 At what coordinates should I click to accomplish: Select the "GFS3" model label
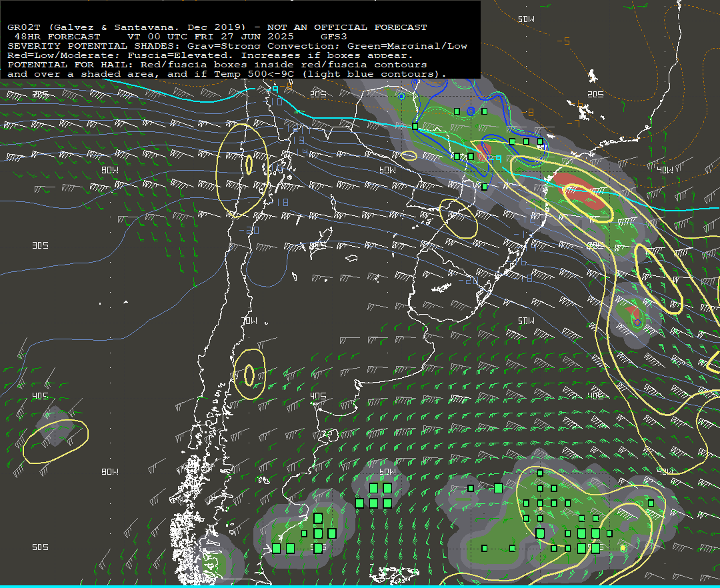(x=334, y=37)
